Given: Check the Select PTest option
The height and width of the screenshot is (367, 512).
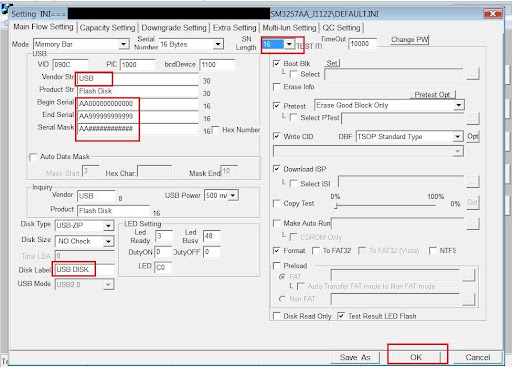Looking at the screenshot, I should coord(293,117).
